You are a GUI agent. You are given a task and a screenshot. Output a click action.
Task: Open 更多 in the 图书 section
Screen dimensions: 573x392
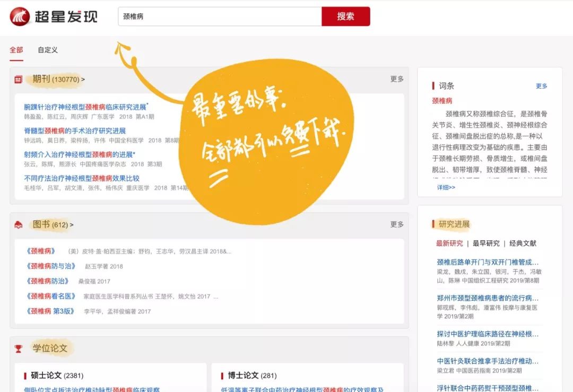397,224
